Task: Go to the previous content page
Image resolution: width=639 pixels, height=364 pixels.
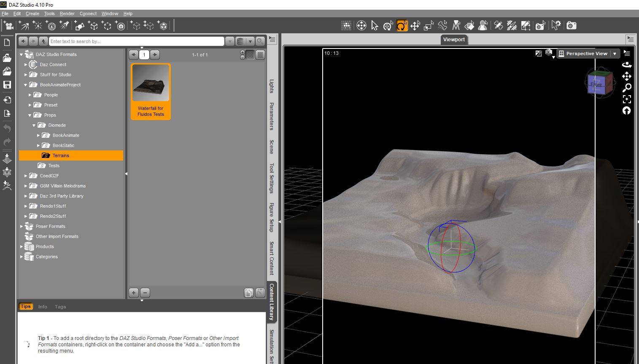Action: click(133, 55)
